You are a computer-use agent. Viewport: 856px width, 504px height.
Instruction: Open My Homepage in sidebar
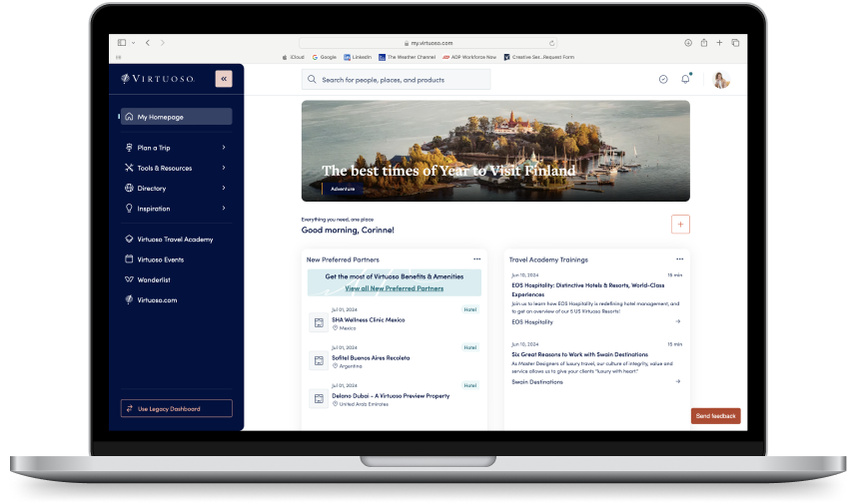pyautogui.click(x=177, y=117)
